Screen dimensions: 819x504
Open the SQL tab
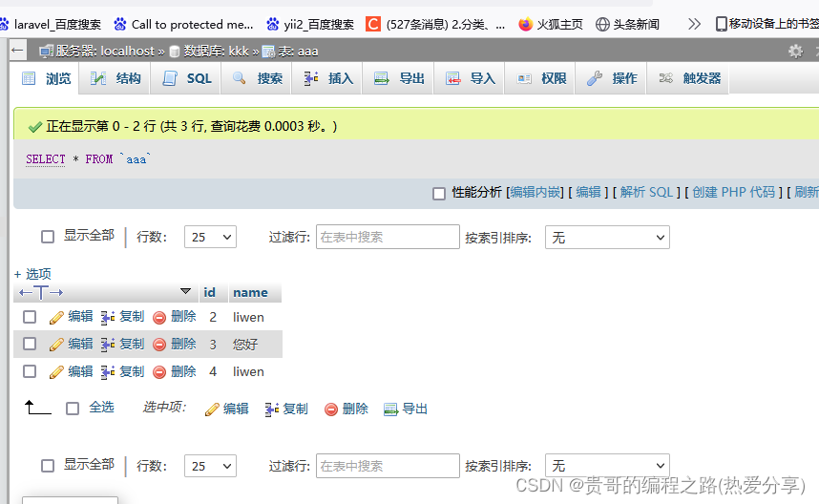click(x=186, y=78)
